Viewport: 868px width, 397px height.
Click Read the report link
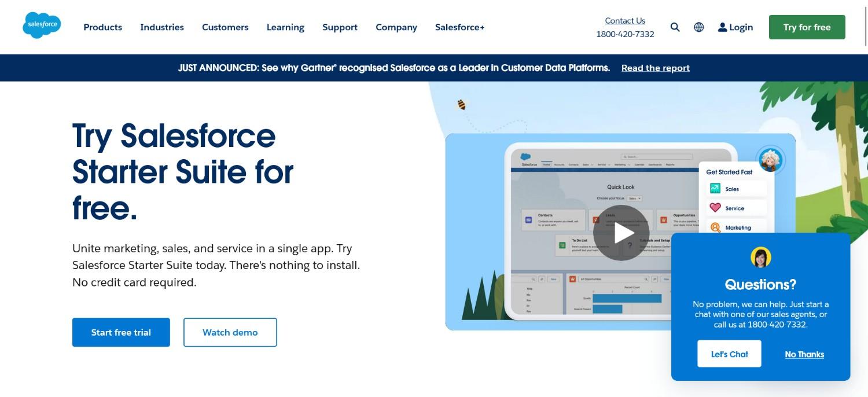[655, 68]
